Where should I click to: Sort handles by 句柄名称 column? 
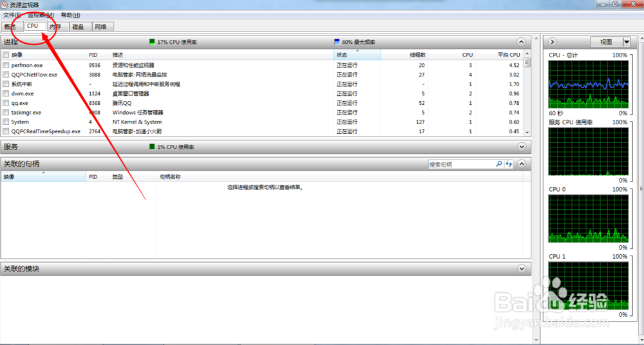[339, 177]
